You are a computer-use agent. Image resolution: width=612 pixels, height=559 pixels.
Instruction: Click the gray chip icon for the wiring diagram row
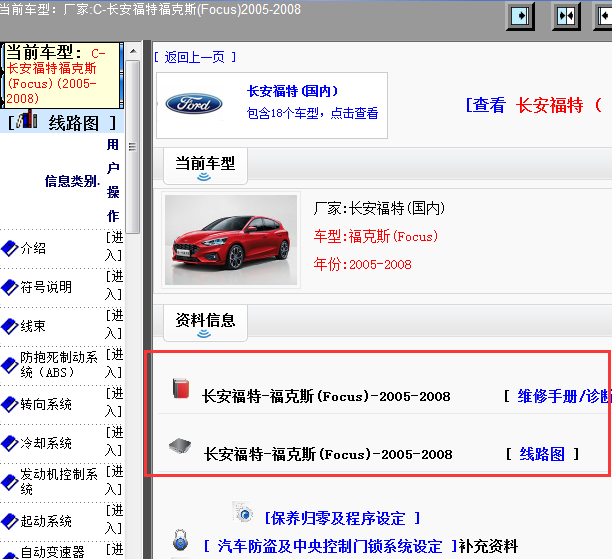click(180, 446)
